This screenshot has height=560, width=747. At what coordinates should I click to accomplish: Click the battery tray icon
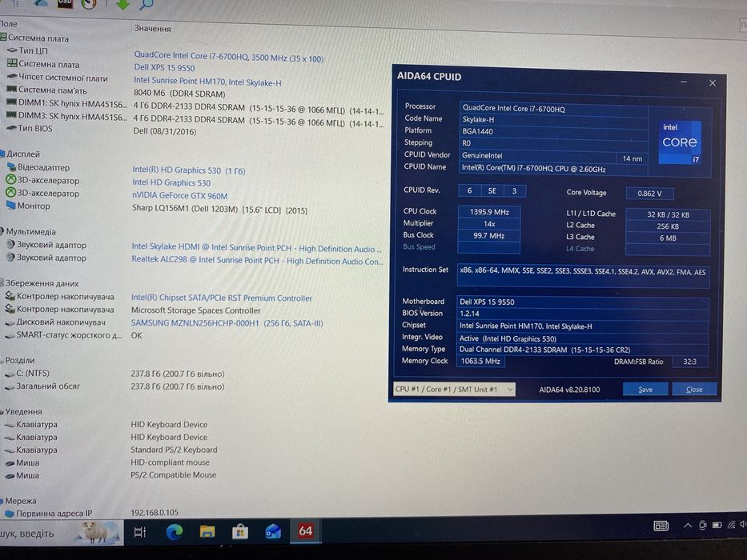717,526
